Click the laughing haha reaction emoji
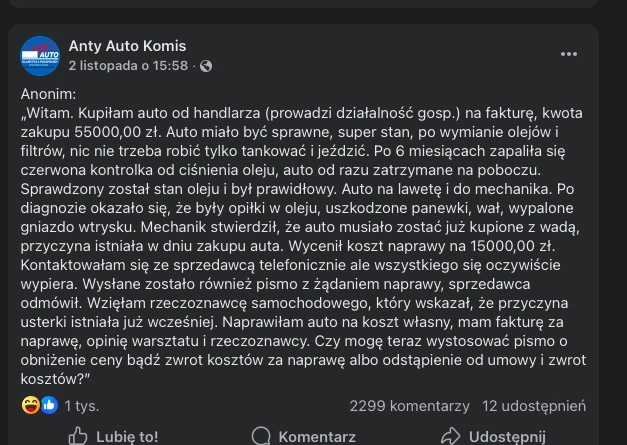 30,405
